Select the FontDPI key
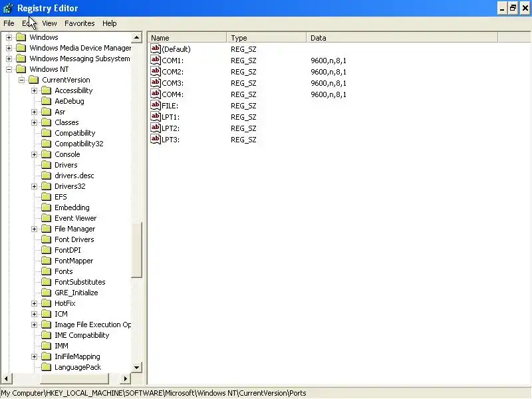This screenshot has width=532, height=399. tap(68, 250)
